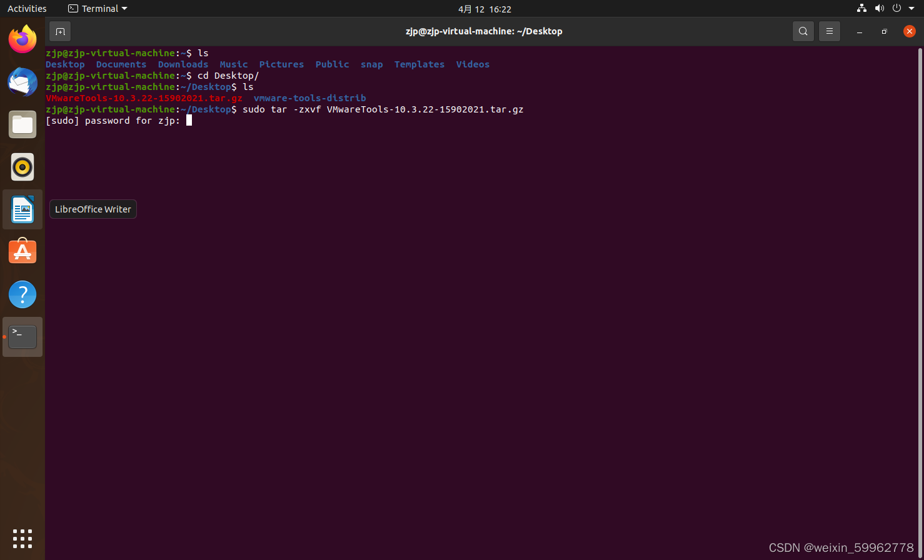Open the Files manager from the dock
This screenshot has width=924, height=560.
(23, 124)
